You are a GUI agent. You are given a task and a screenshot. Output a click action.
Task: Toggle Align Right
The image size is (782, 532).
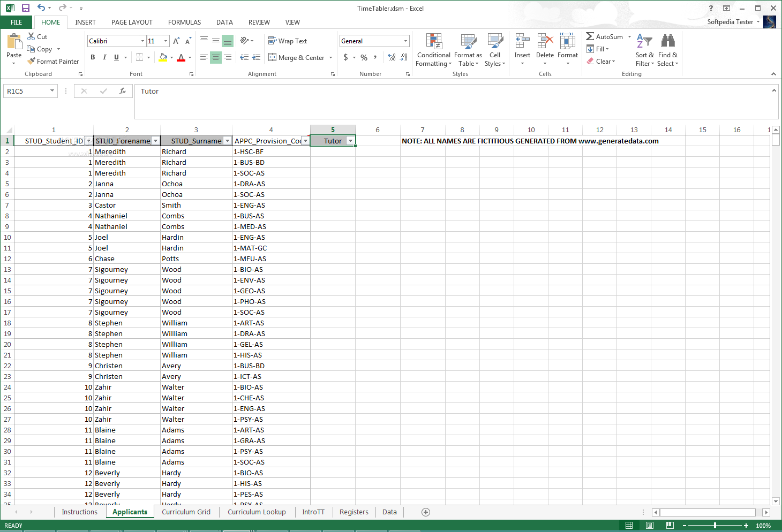(x=228, y=57)
